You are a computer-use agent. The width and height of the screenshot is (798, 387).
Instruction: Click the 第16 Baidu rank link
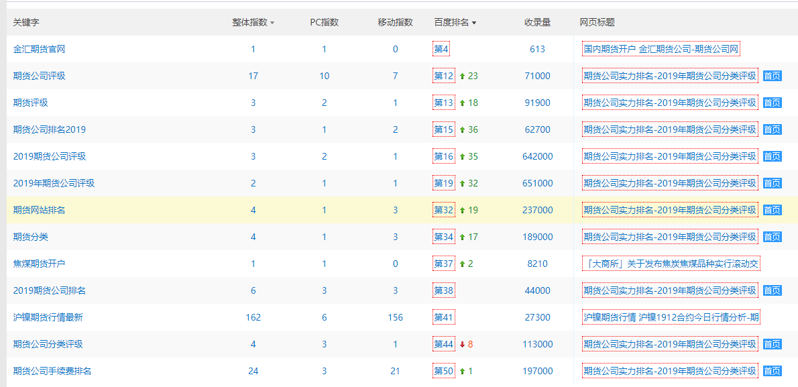pyautogui.click(x=443, y=156)
